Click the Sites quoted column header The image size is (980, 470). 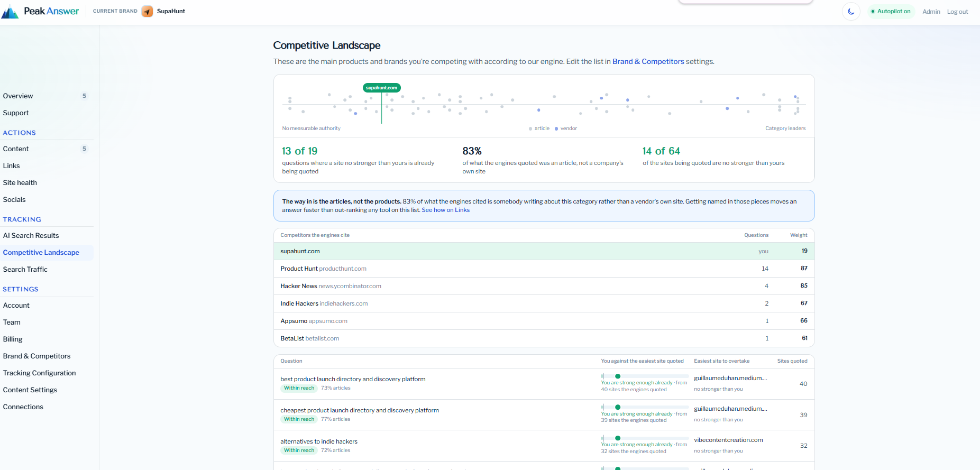pyautogui.click(x=792, y=361)
